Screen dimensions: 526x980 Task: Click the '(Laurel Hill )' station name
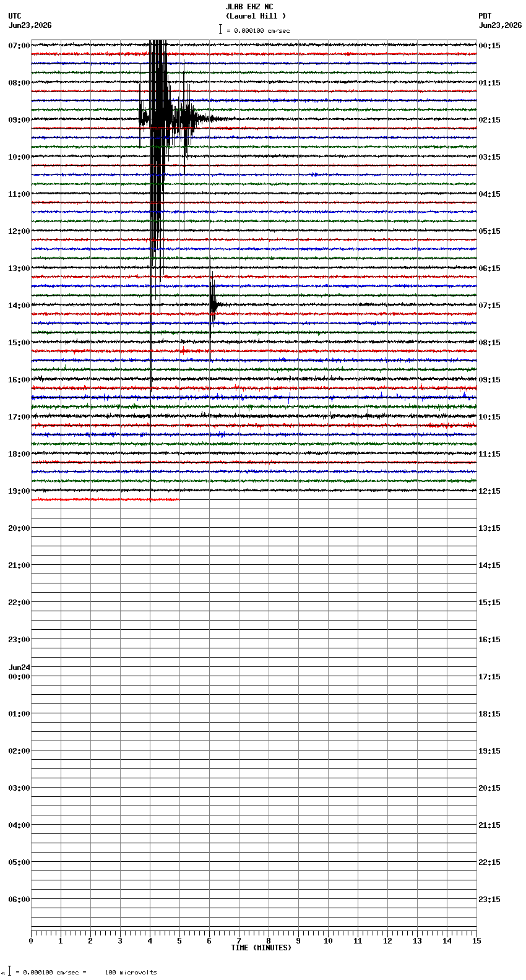coord(256,16)
